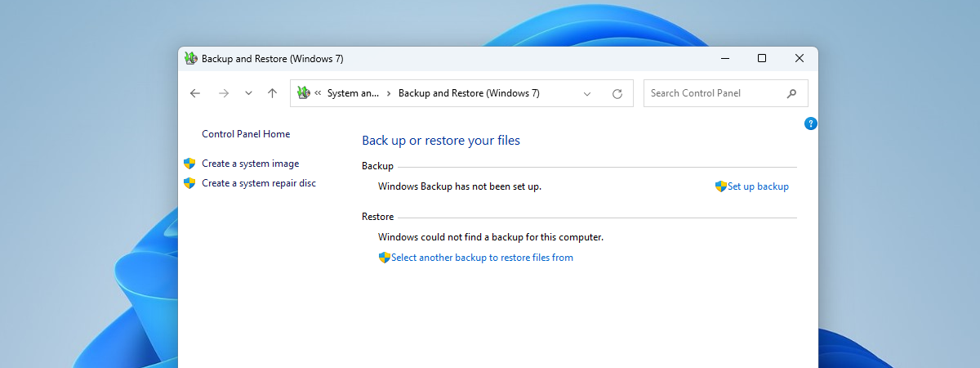Click 'Set up backup' link

(x=758, y=186)
